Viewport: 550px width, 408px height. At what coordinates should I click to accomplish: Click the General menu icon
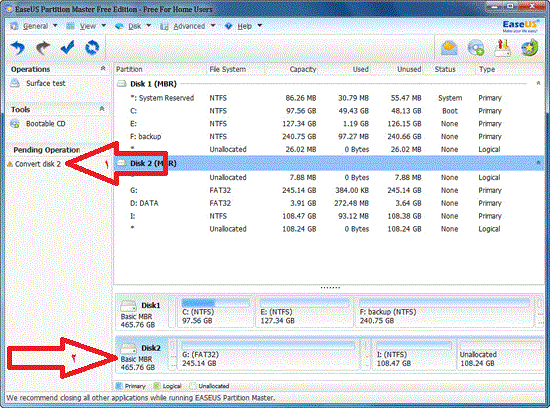tap(14, 26)
